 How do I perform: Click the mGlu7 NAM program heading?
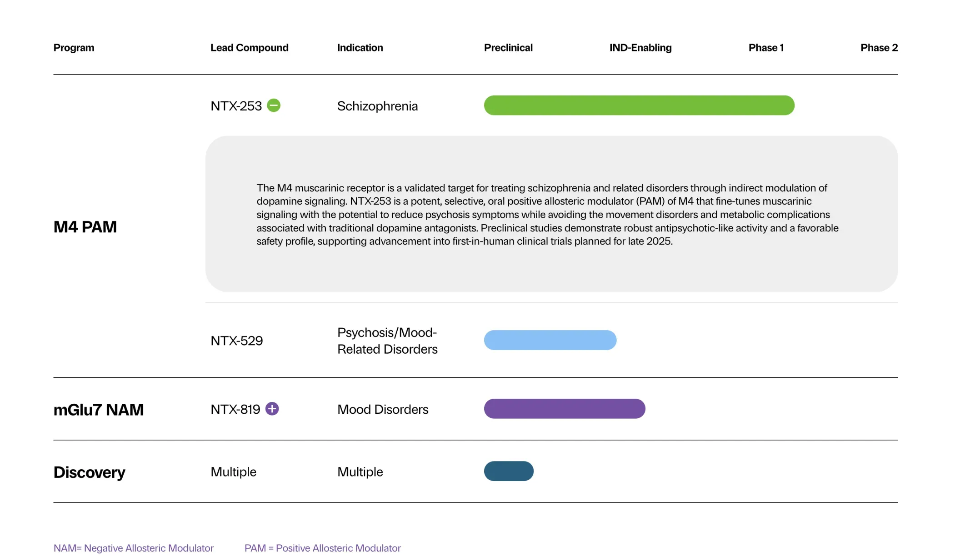pyautogui.click(x=98, y=410)
